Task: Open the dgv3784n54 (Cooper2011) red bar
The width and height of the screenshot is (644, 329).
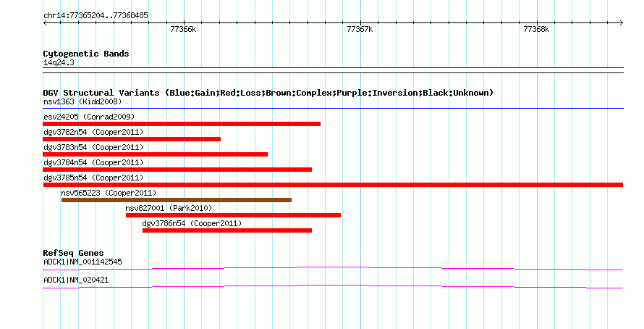Action: (x=177, y=170)
